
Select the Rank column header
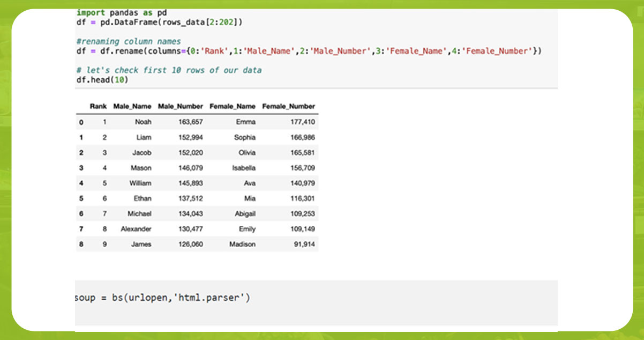[x=97, y=106]
